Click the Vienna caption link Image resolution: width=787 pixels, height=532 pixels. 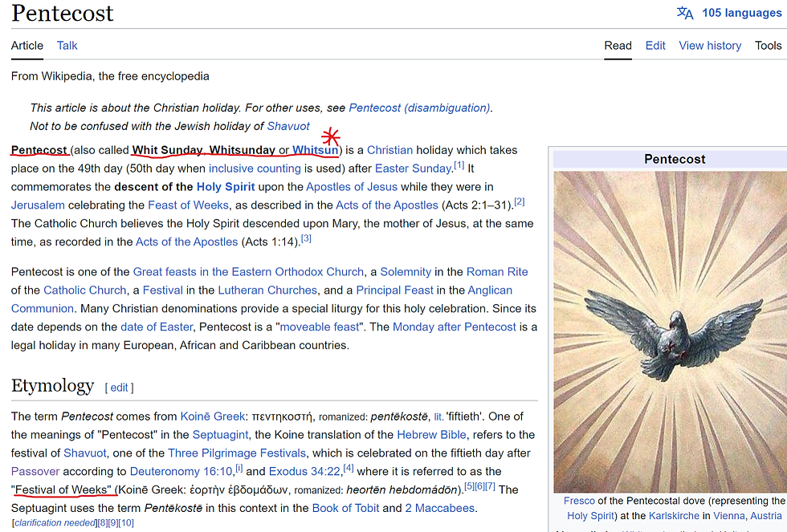[728, 516]
